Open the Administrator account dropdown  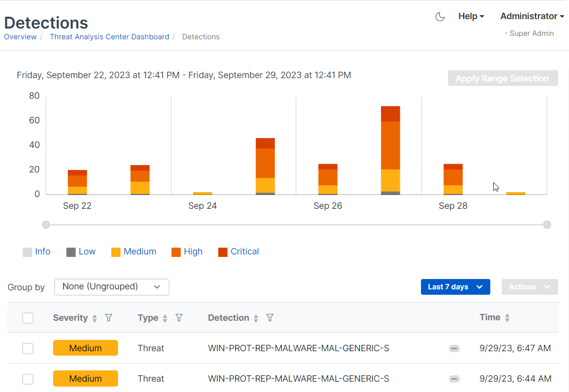[532, 16]
